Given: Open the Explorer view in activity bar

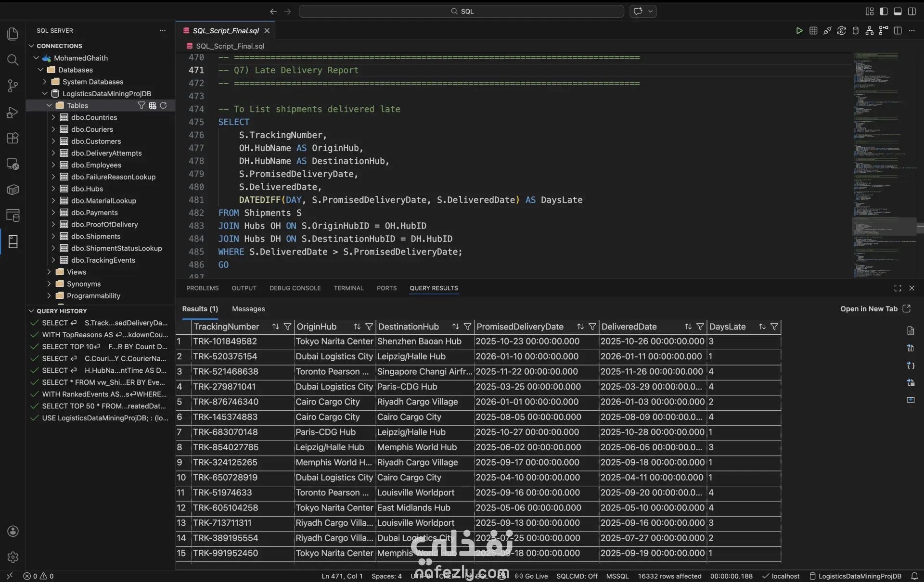Looking at the screenshot, I should 13,34.
